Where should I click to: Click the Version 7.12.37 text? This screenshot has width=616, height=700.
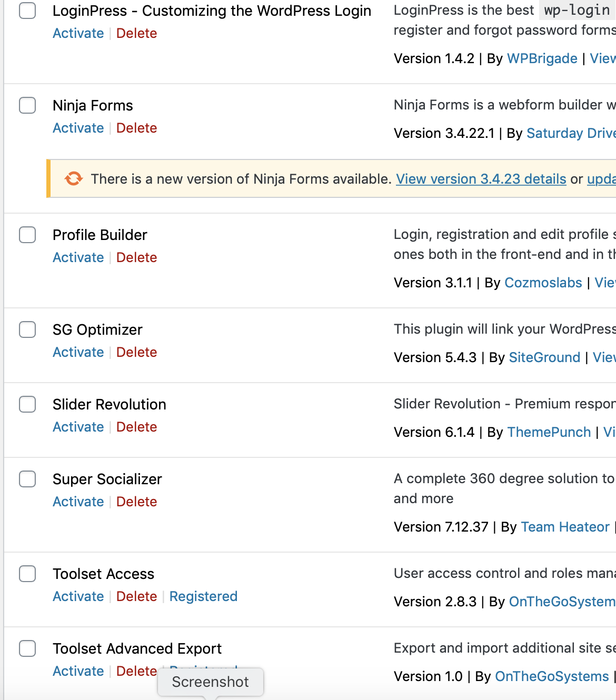441,527
